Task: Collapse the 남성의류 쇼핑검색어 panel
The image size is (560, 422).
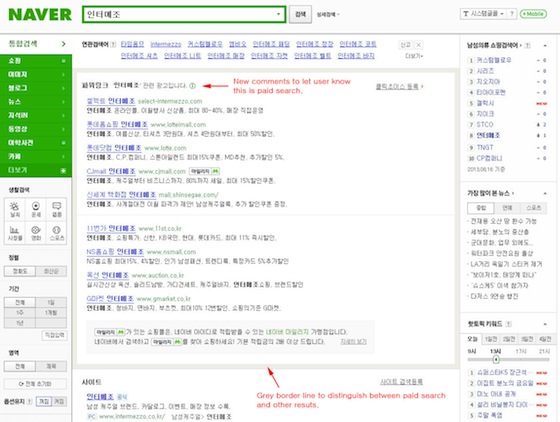Action: point(545,46)
